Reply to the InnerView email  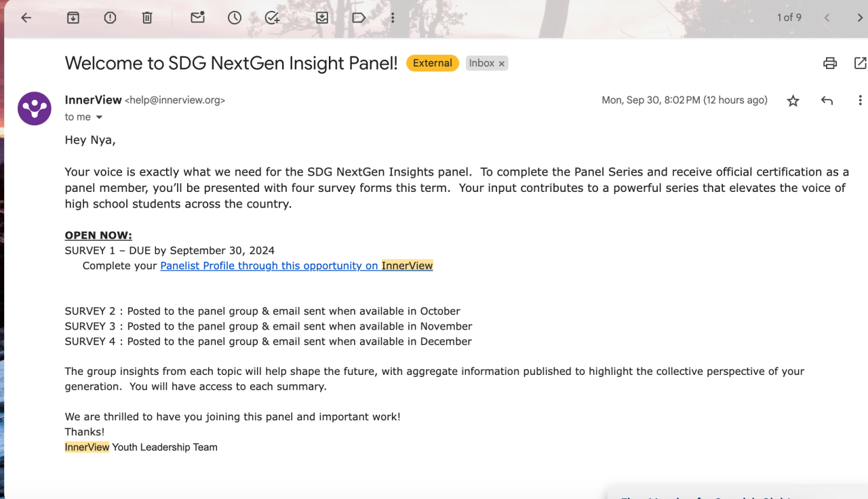827,101
